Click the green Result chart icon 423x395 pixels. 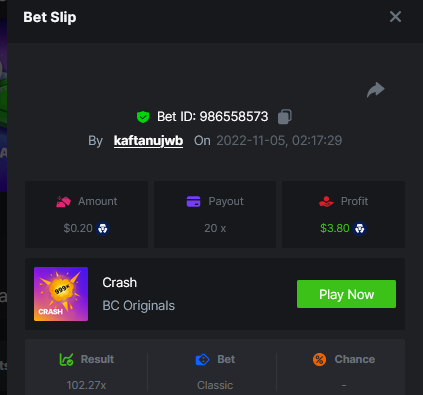66,359
